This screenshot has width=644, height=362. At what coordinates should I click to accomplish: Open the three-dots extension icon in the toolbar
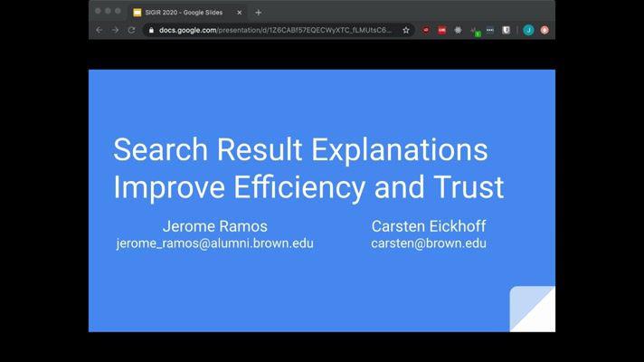[x=490, y=30]
